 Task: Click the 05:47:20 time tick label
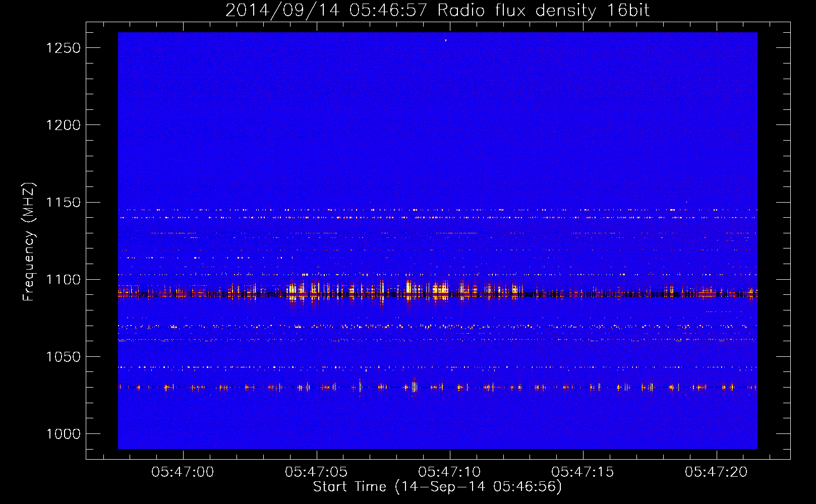(716, 472)
